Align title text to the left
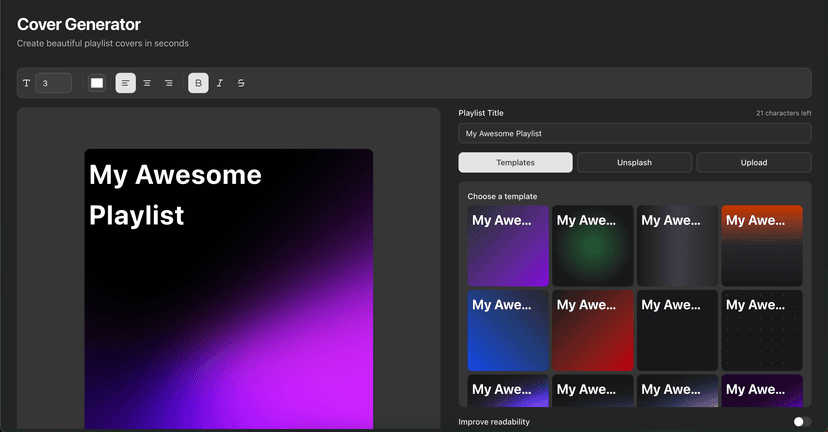The height and width of the screenshot is (432, 828). click(125, 83)
